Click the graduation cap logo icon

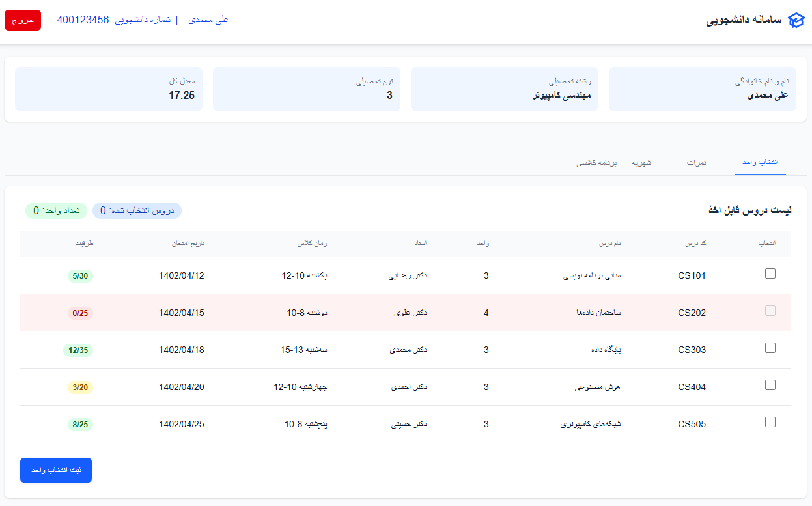point(796,20)
